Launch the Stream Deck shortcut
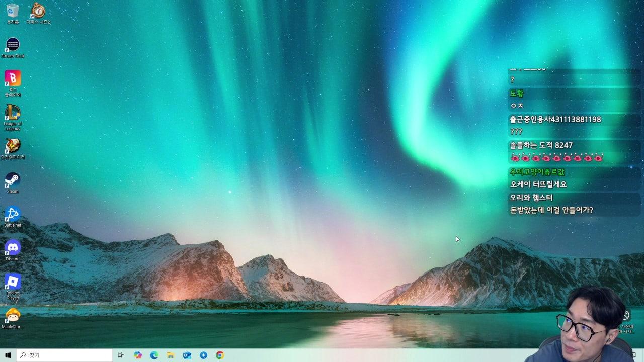Viewport: 644px width, 362px height. 13,48
